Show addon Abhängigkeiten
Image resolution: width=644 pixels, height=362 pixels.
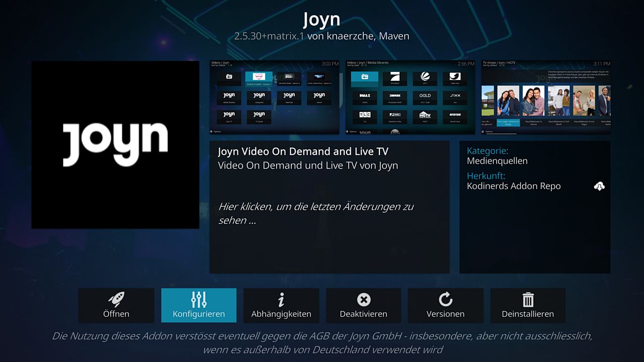coord(281,305)
